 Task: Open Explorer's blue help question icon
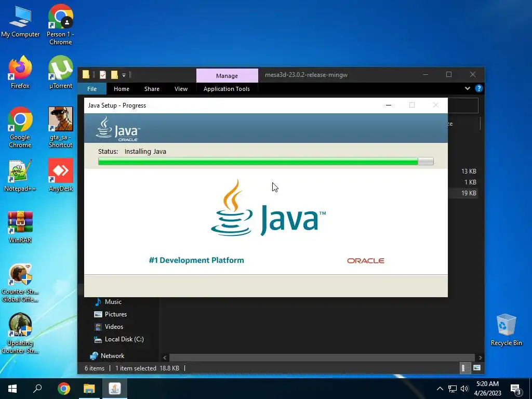pos(478,88)
